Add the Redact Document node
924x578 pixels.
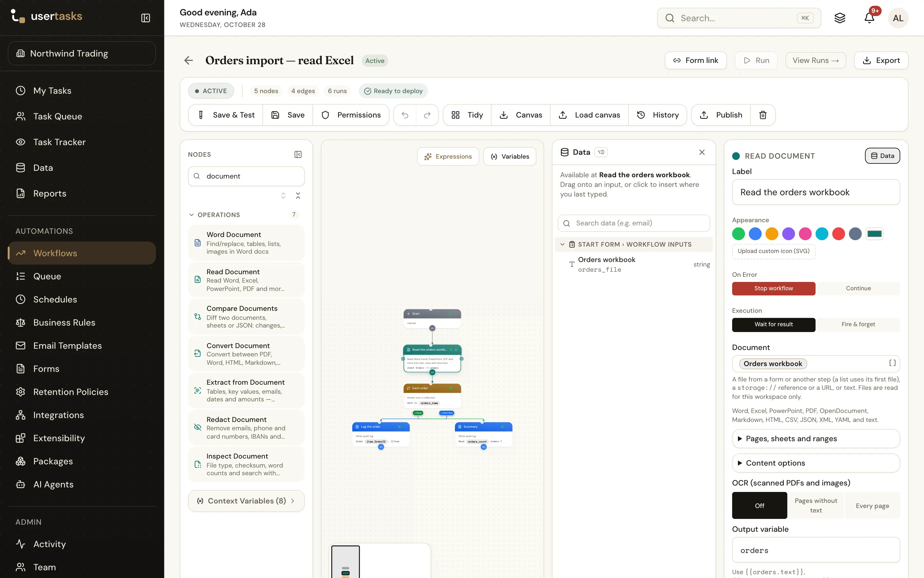pyautogui.click(x=246, y=427)
